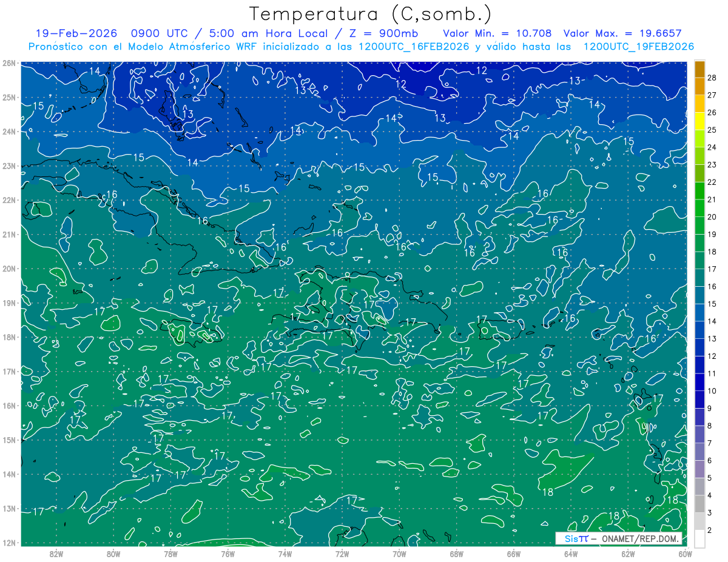Click latitude axis label '21N'
Viewport: 728px width, 562px height.
(8, 235)
